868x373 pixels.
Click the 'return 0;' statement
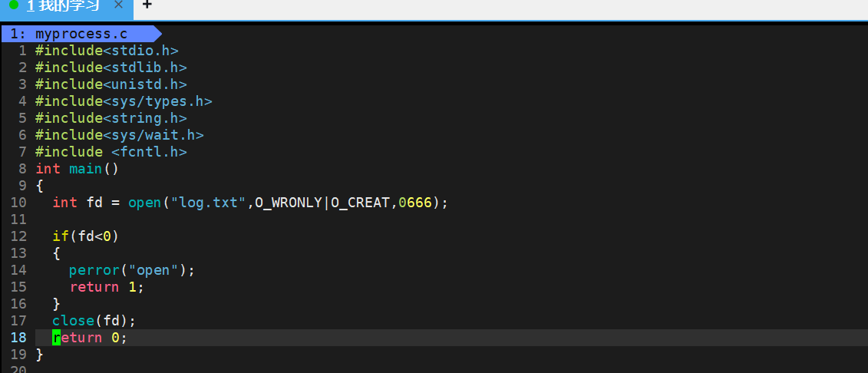[90, 338]
